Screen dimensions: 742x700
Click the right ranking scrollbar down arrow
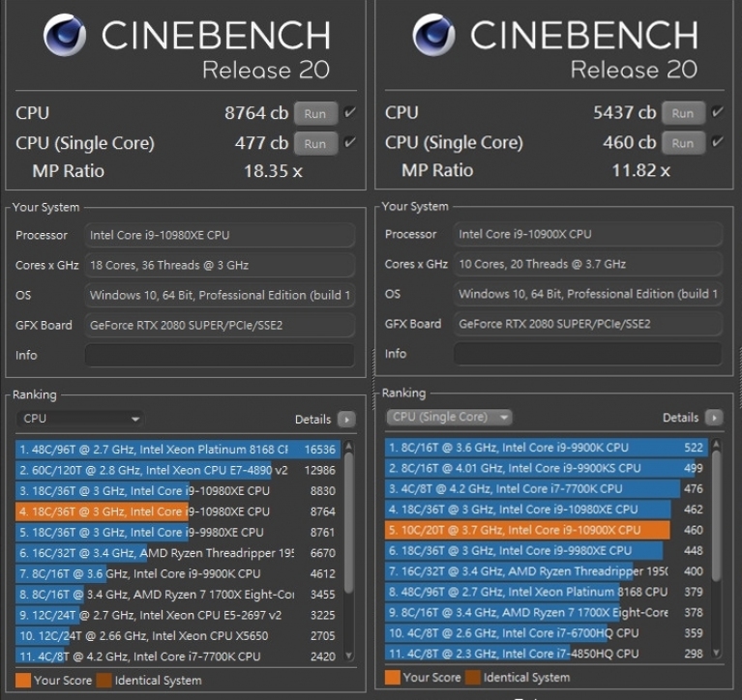716,653
